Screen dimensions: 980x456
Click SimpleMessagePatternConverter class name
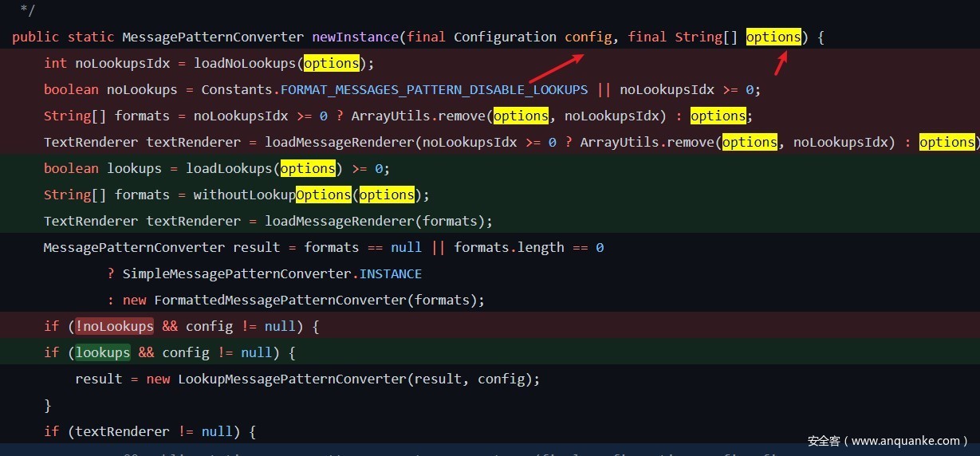237,273
